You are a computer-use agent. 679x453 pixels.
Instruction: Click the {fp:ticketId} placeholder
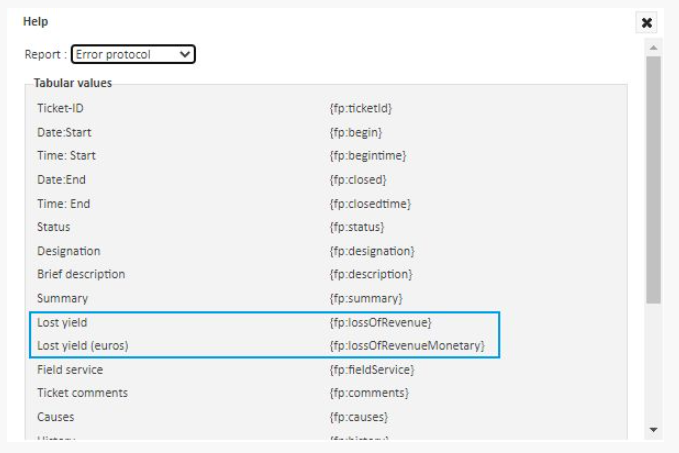coord(362,108)
